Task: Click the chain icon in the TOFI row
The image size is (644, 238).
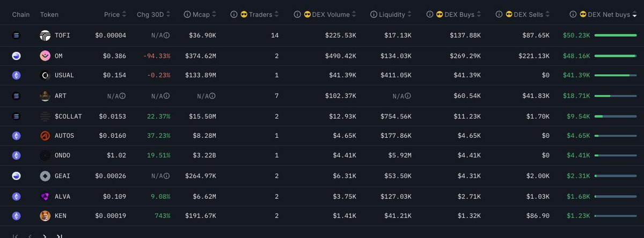Action: 16,35
